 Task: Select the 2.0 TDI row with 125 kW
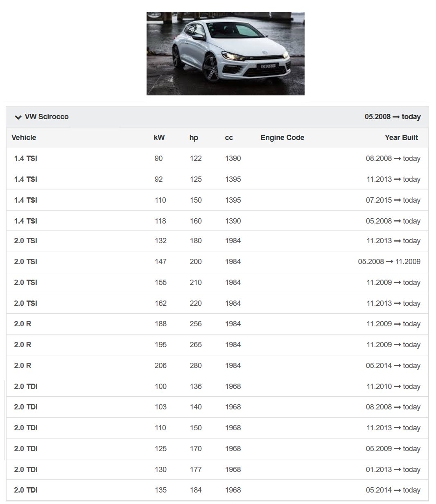click(217, 449)
